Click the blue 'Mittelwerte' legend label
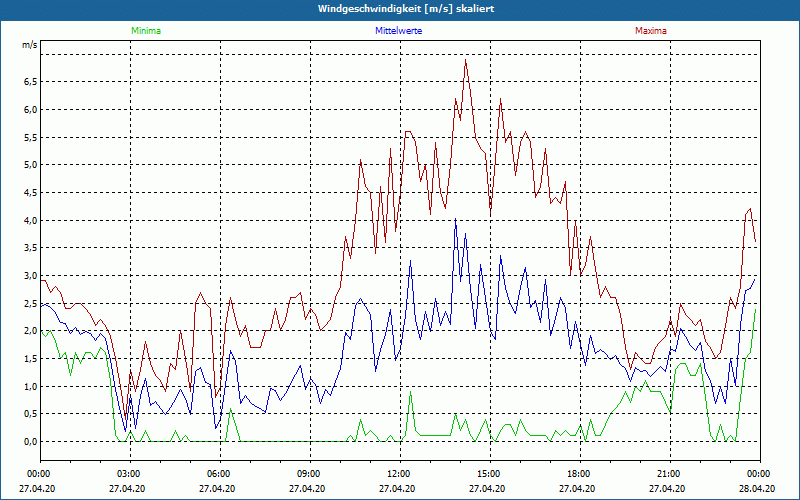 point(398,31)
